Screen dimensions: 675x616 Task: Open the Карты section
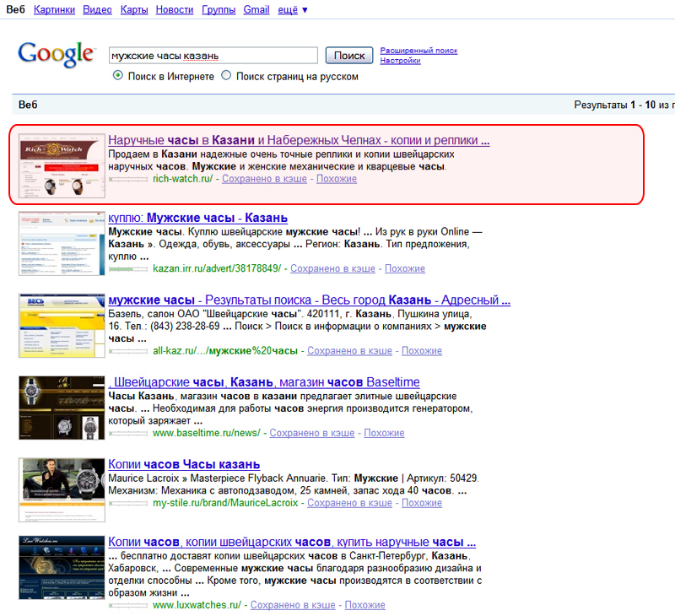click(x=134, y=10)
